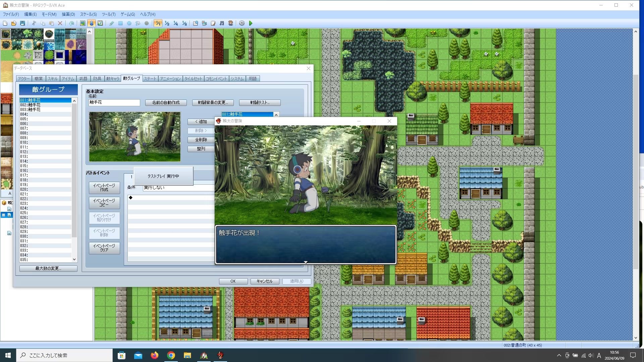
Task: Select troop 003:触手花 in the list
Action: coord(45,110)
